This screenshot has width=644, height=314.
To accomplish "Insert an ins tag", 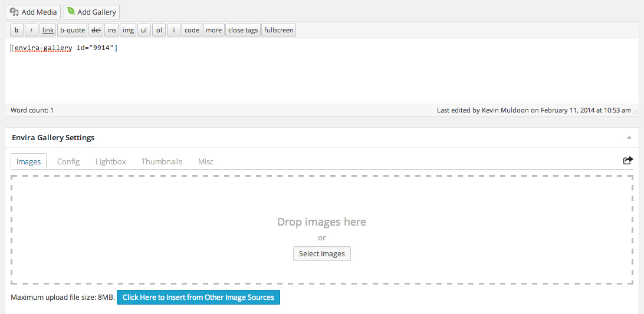I will [111, 30].
